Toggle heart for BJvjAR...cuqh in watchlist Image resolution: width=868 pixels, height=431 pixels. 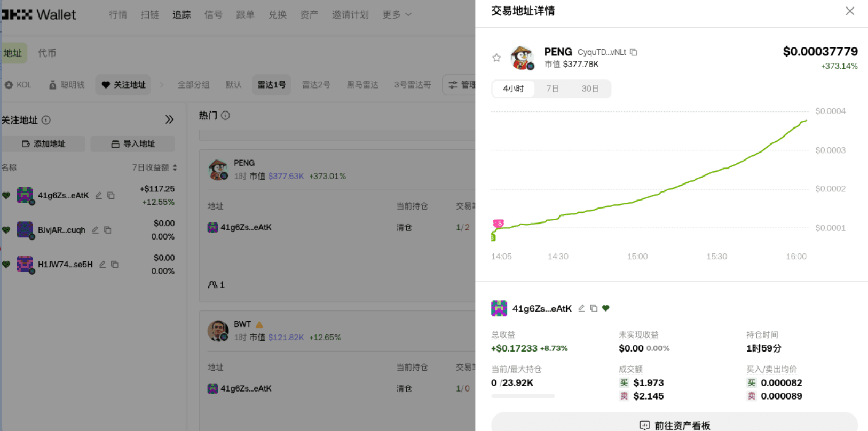pyautogui.click(x=6, y=230)
